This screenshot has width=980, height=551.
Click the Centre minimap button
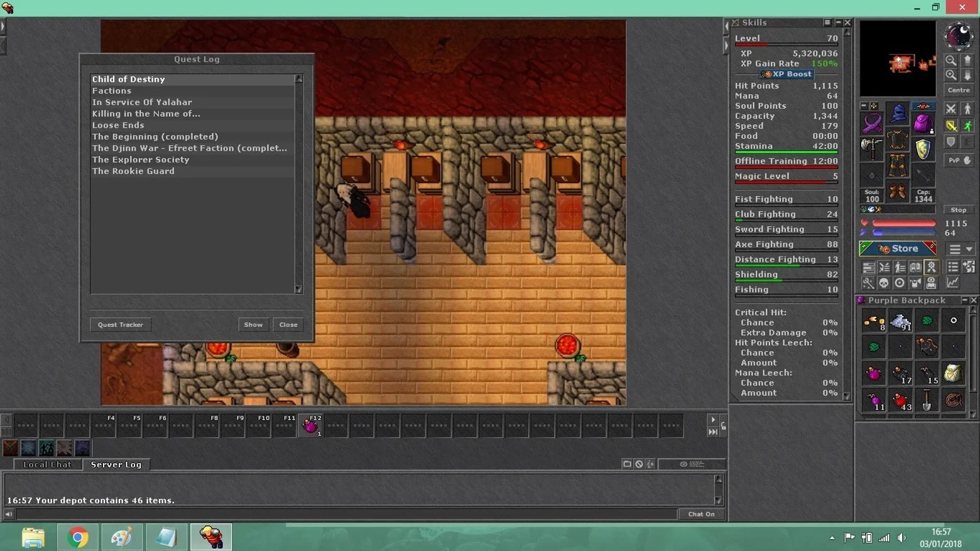tap(959, 90)
